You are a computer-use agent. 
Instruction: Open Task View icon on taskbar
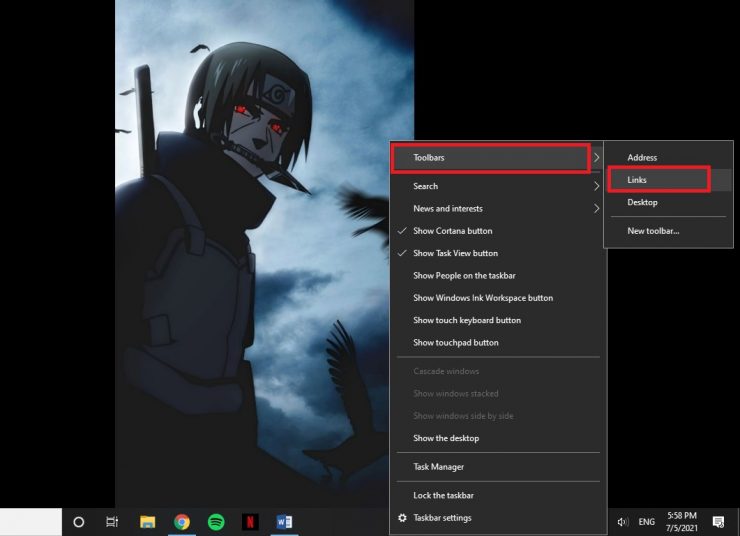point(112,522)
